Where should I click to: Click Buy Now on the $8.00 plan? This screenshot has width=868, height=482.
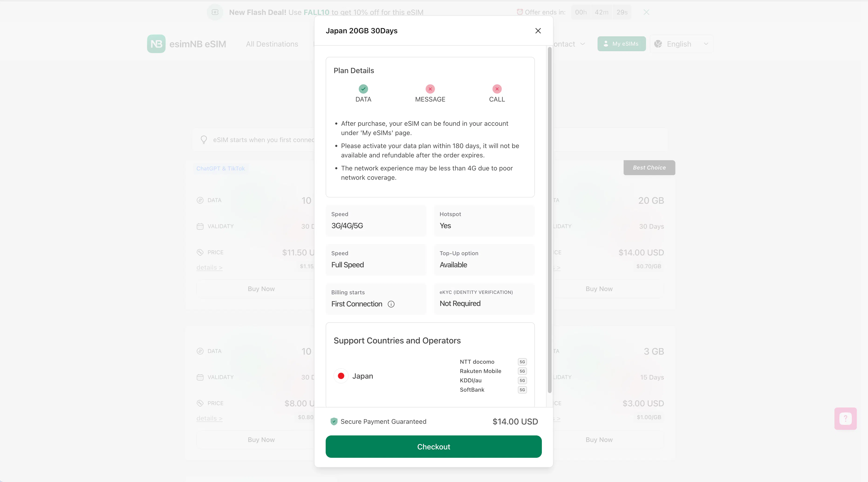261,440
